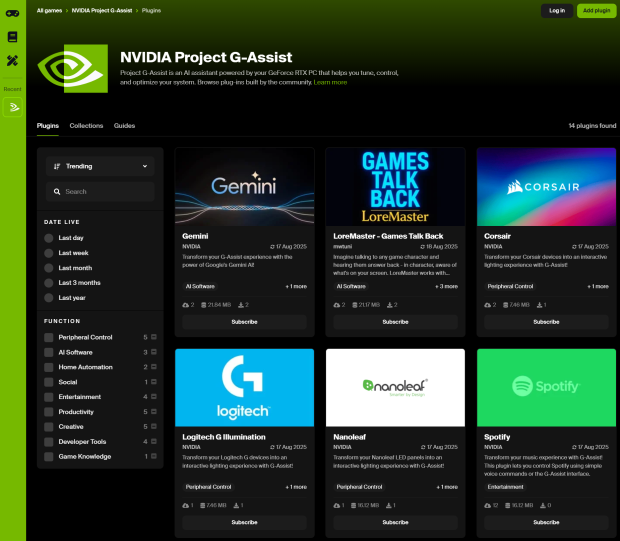Subscribe to the LoreMaster plugin
The width and height of the screenshot is (620, 541).
pos(395,322)
